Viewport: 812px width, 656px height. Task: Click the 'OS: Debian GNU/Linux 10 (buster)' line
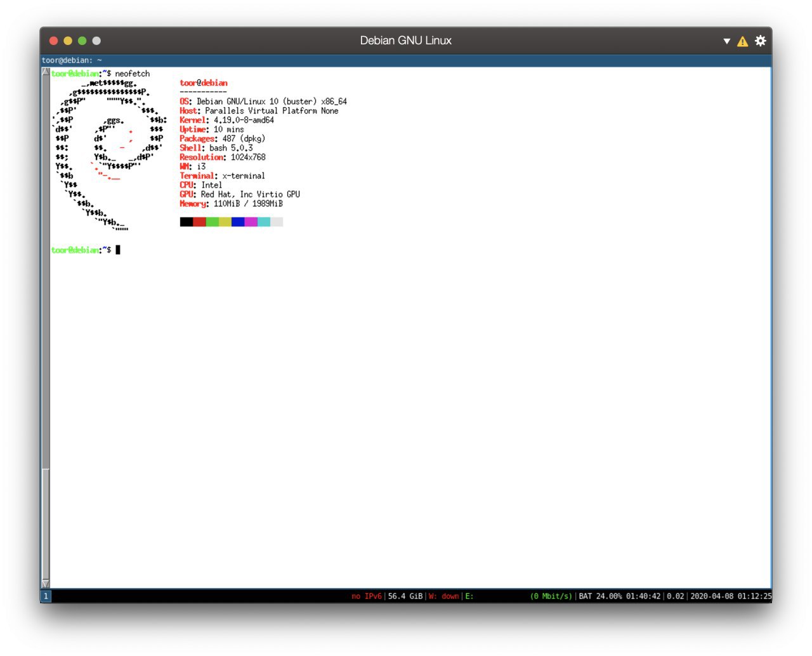(263, 102)
